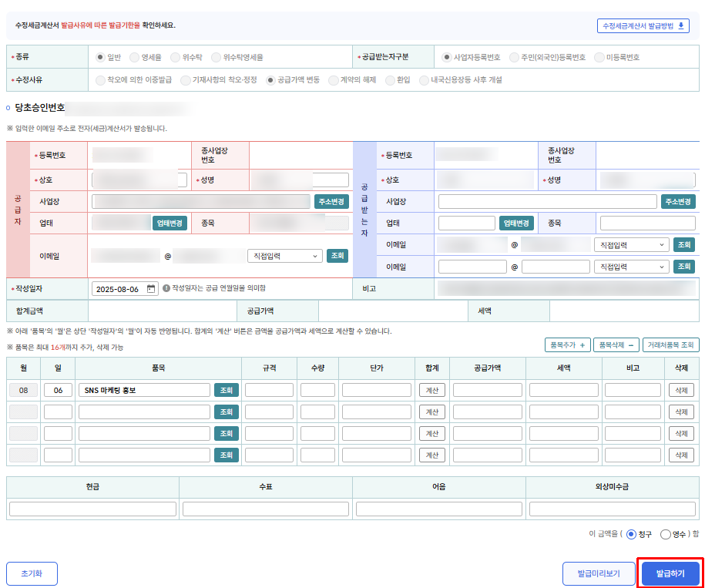Click 발급하기 issue button
Viewport: 705px width, 588px height.
tap(670, 573)
